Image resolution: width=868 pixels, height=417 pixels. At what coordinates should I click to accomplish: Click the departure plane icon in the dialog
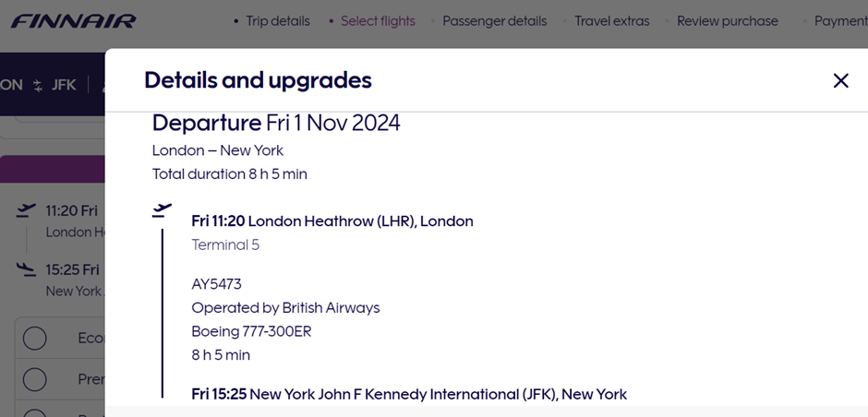point(163,211)
